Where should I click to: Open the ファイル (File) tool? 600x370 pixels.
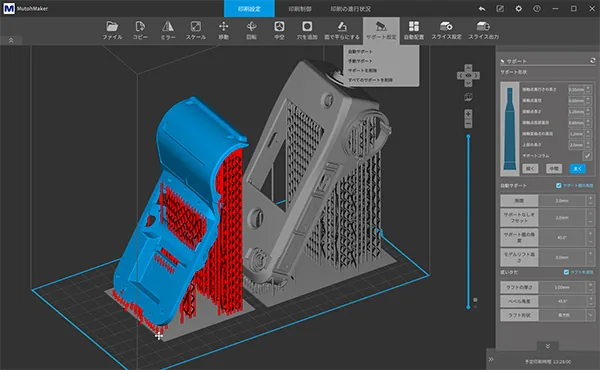[x=112, y=30]
